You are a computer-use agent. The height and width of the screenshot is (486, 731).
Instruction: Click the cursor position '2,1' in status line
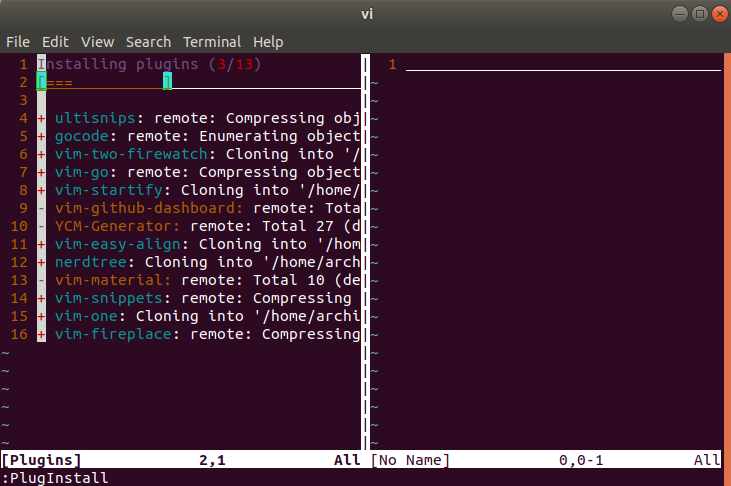212,460
